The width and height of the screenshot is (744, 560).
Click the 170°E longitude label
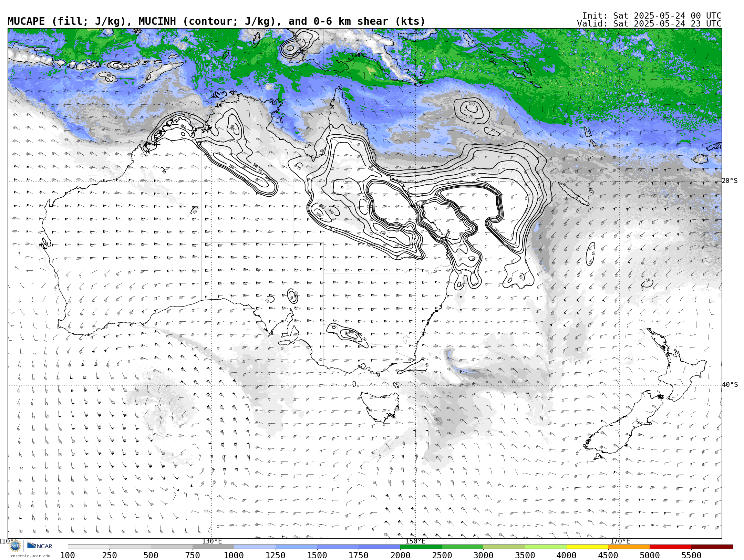[620, 541]
